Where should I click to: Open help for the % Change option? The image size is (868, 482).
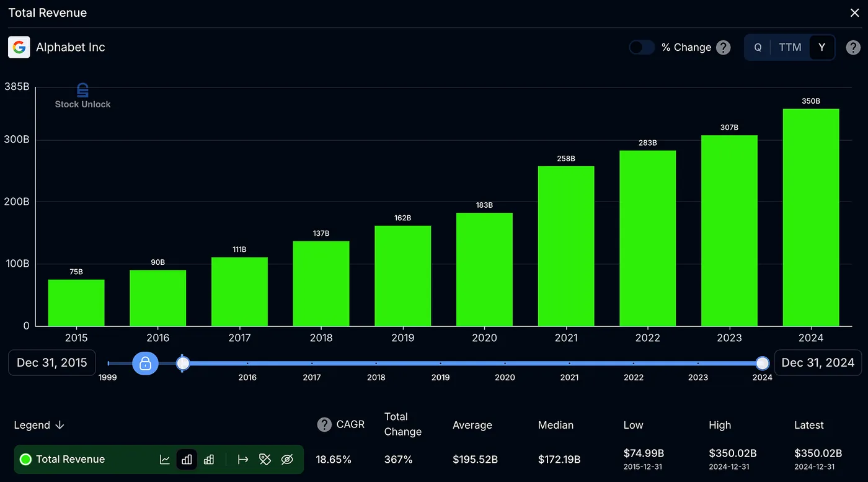tap(723, 47)
